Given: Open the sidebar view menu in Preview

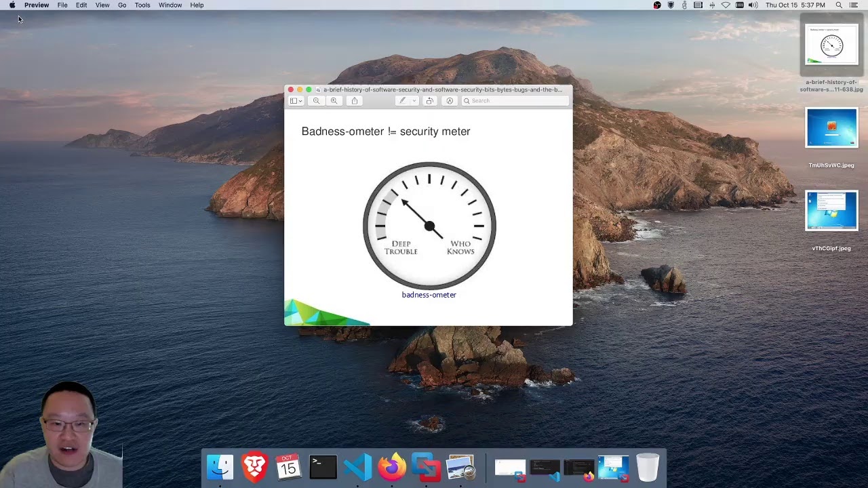Looking at the screenshot, I should point(296,101).
